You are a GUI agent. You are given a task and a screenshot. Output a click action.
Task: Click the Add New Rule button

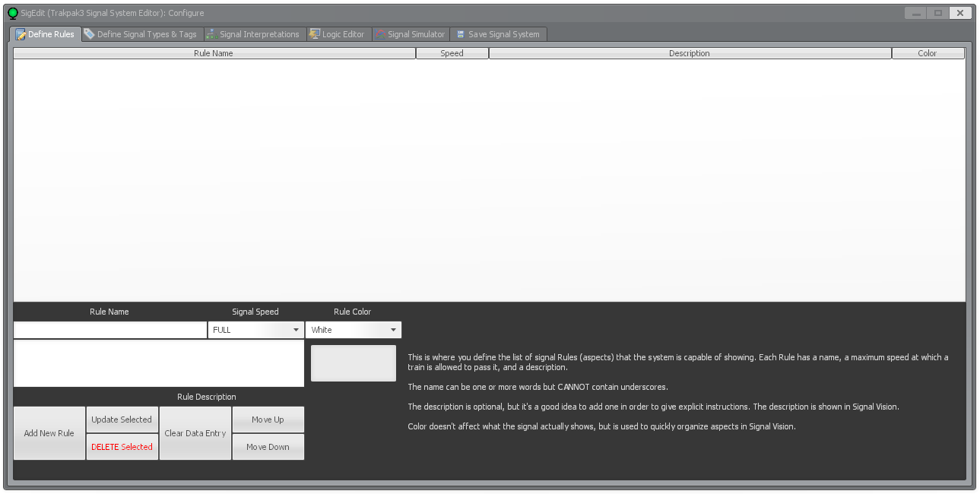coord(49,433)
